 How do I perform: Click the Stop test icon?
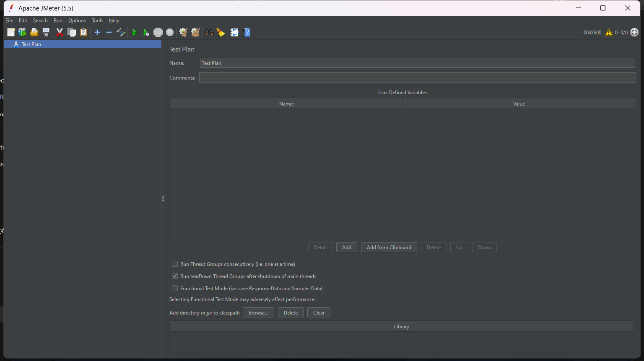158,32
